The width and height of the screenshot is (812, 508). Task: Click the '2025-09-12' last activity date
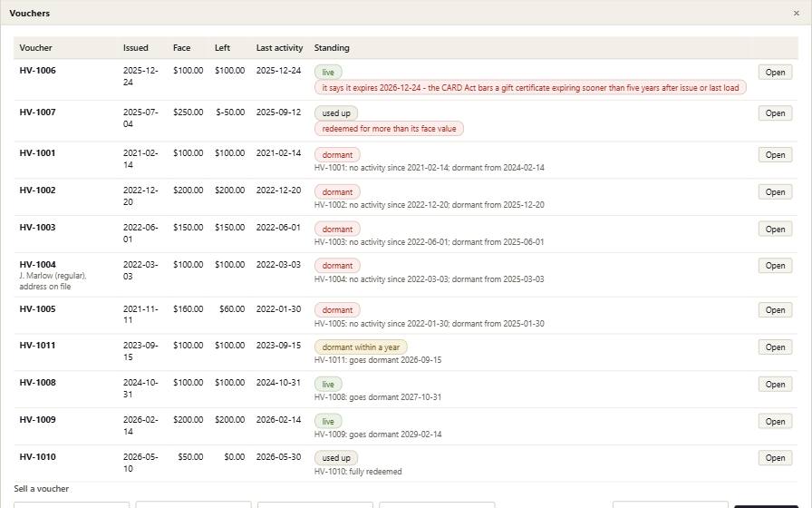pyautogui.click(x=278, y=112)
